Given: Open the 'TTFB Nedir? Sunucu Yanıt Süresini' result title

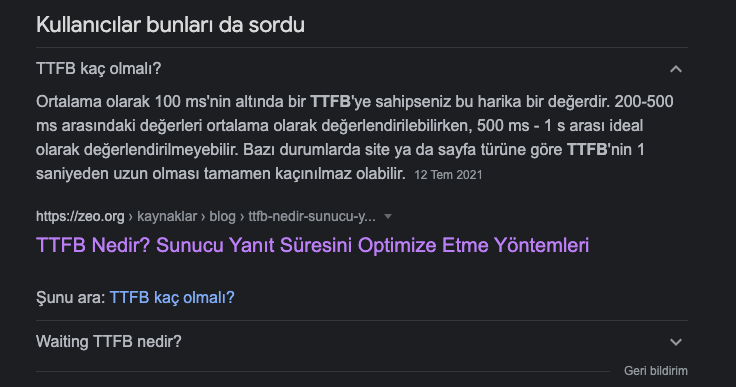Looking at the screenshot, I should pos(313,245).
